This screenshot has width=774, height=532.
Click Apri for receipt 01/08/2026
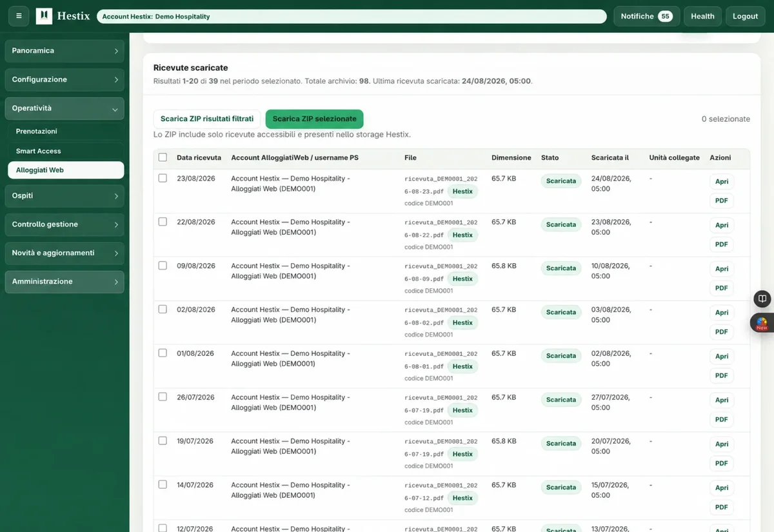pyautogui.click(x=722, y=357)
